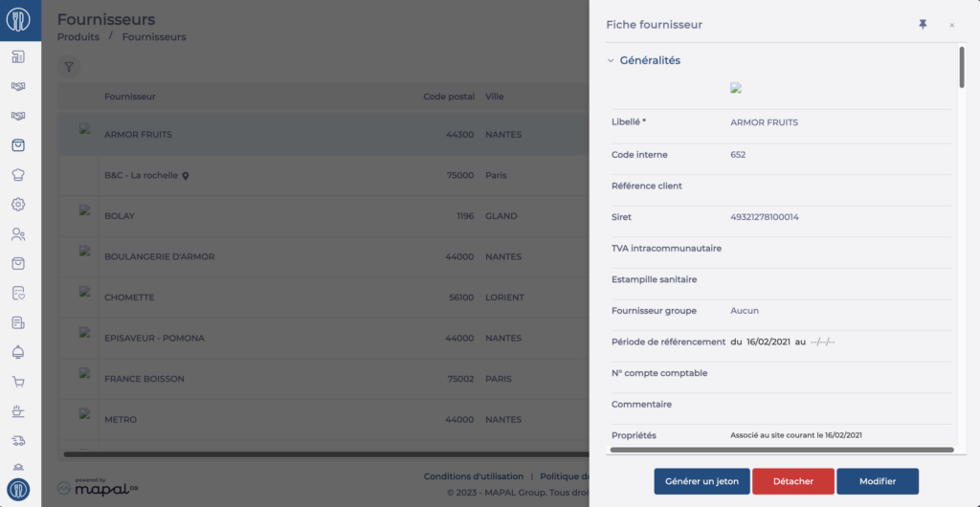
Task: Open the users icon in sidebar
Action: click(x=18, y=234)
